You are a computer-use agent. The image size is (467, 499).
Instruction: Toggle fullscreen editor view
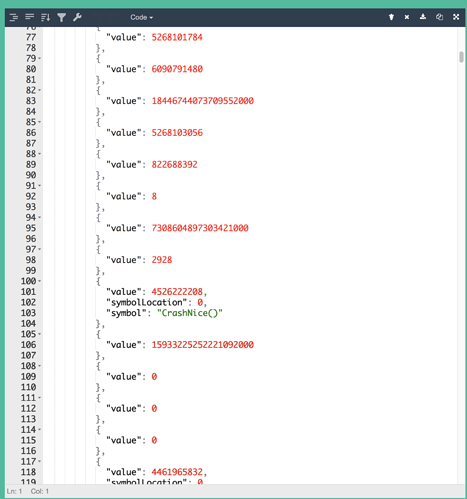click(x=456, y=17)
